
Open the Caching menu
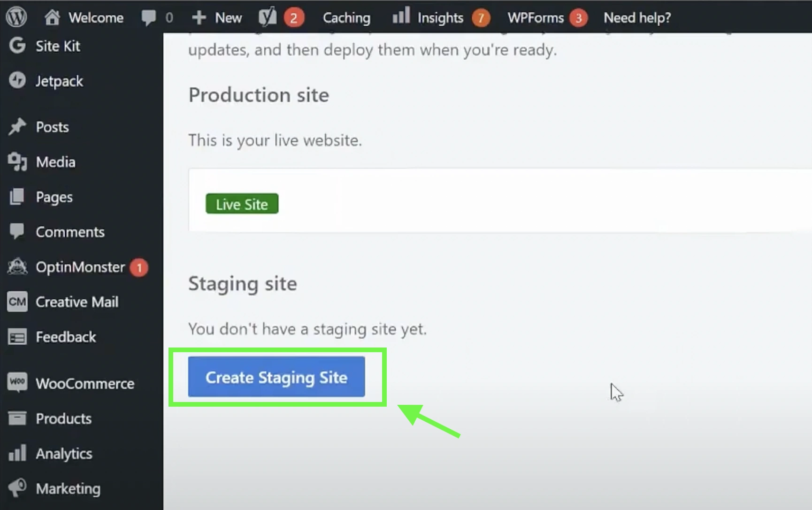click(x=346, y=18)
